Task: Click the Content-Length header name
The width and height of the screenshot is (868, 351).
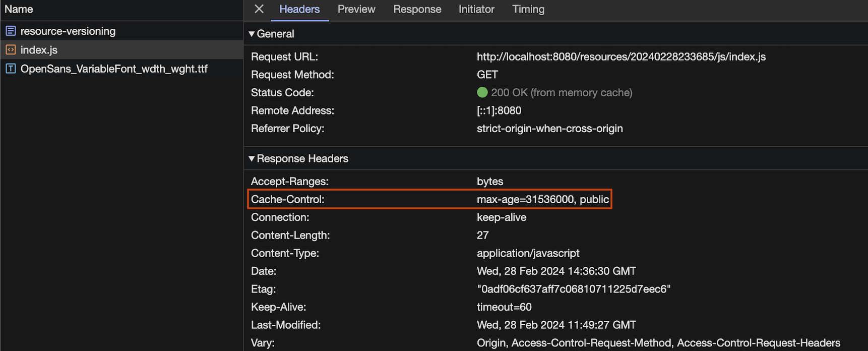Action: coord(290,236)
